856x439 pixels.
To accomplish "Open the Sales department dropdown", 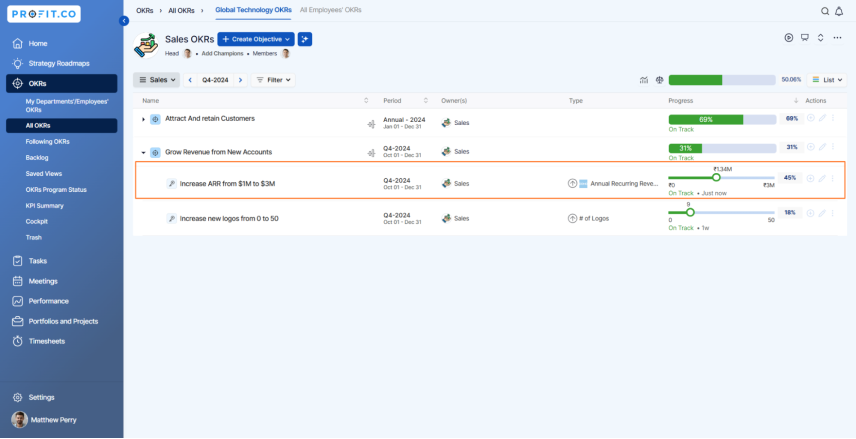I will coord(157,80).
